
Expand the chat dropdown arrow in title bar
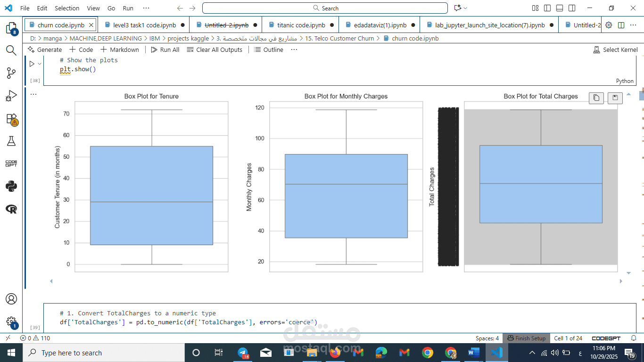[465, 8]
